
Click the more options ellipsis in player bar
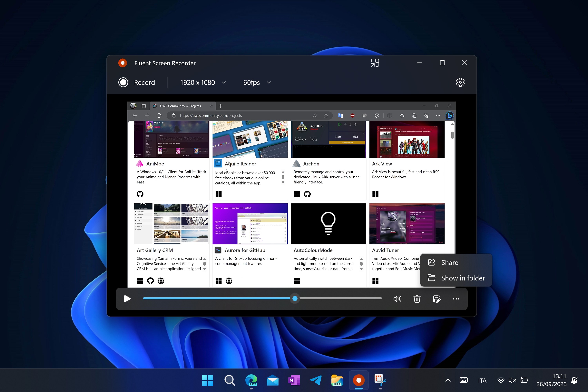pyautogui.click(x=456, y=299)
